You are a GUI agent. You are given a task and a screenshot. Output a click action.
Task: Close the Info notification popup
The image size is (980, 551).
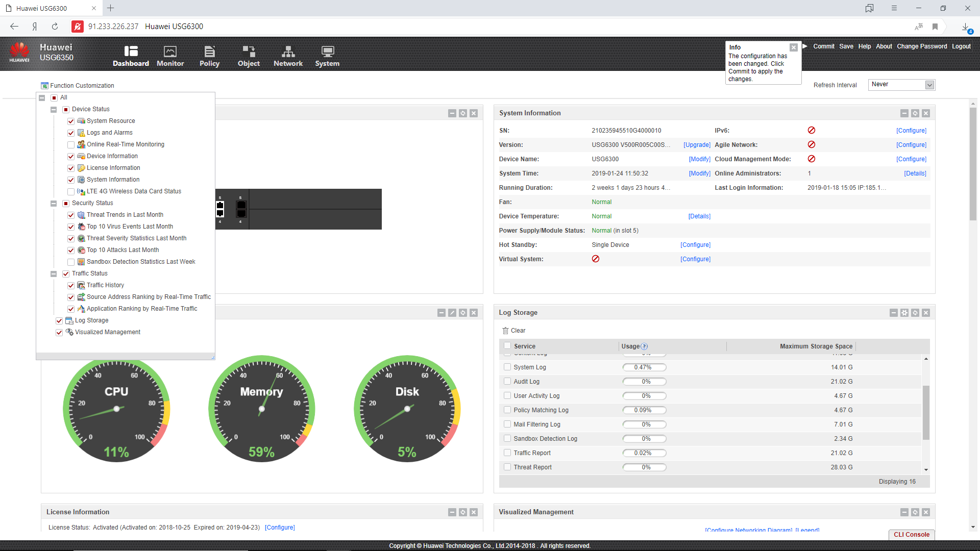coord(793,47)
